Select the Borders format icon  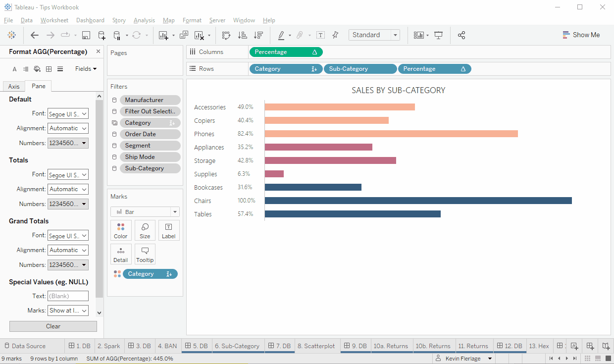pos(49,69)
